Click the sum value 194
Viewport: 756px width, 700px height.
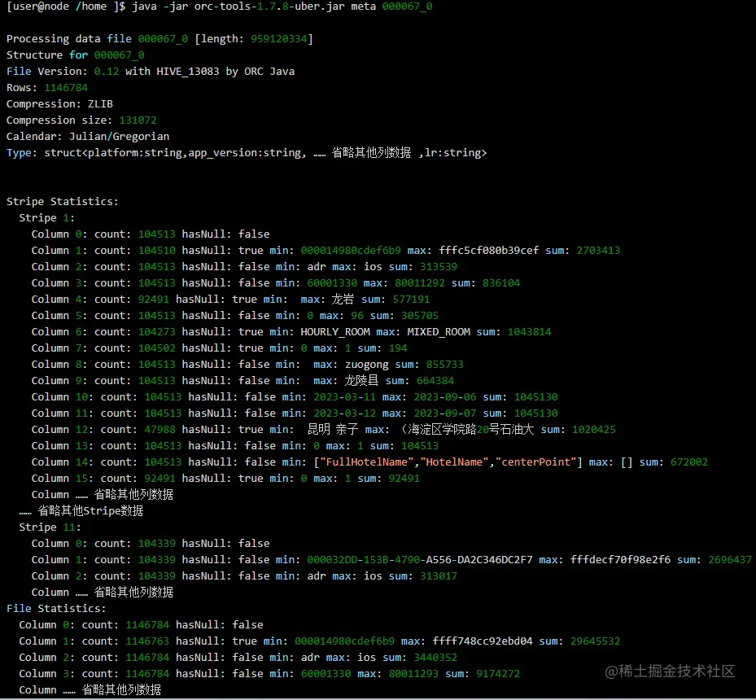pos(398,348)
